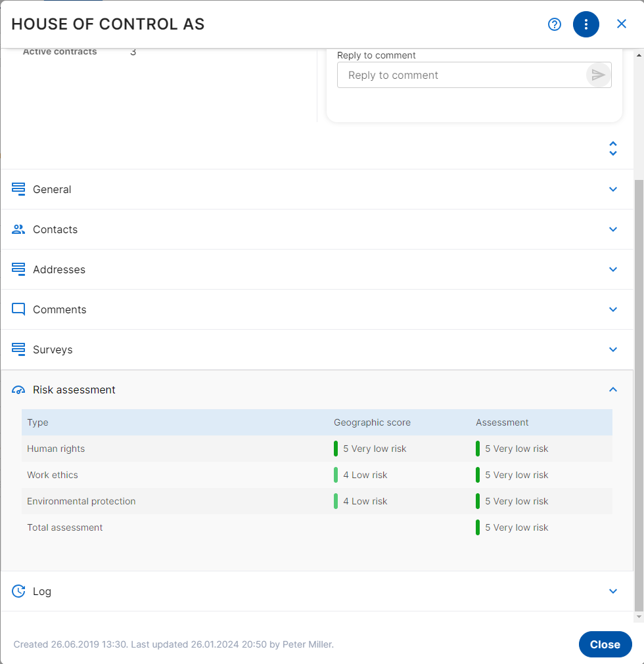Open the help question mark icon
The width and height of the screenshot is (644, 664).
(x=554, y=24)
